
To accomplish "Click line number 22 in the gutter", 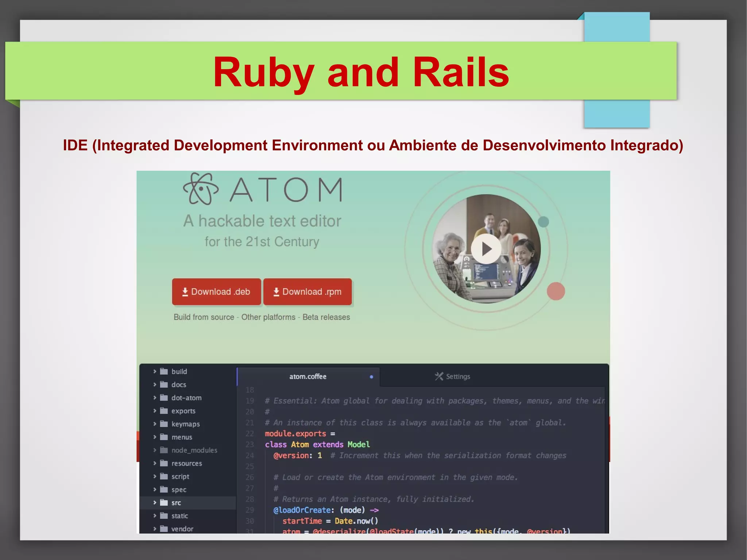I will (x=249, y=433).
